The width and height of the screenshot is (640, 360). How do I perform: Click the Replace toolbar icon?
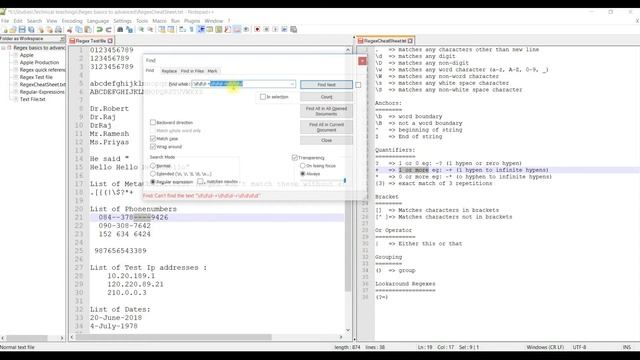pyautogui.click(x=129, y=29)
